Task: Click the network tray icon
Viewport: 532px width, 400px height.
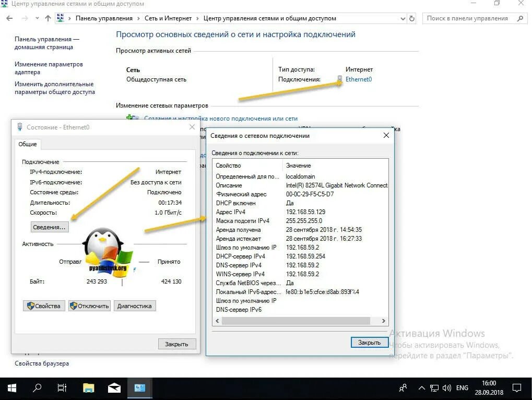Action: tap(434, 388)
